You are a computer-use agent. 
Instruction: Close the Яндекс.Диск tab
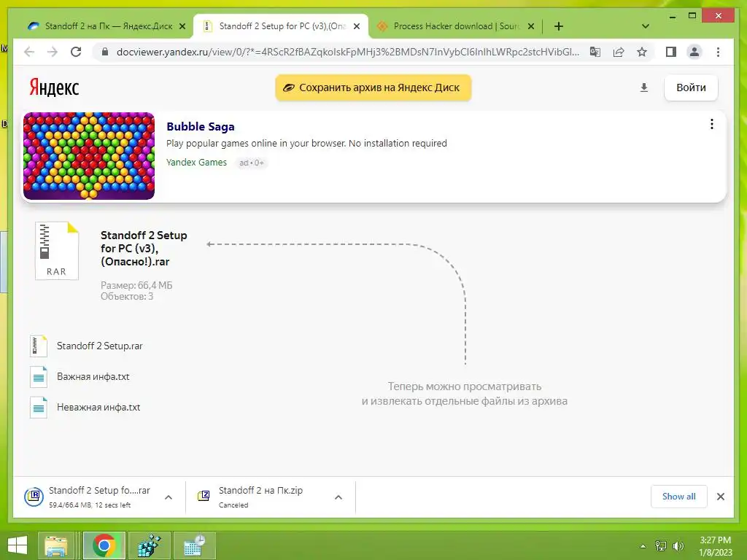tap(182, 27)
